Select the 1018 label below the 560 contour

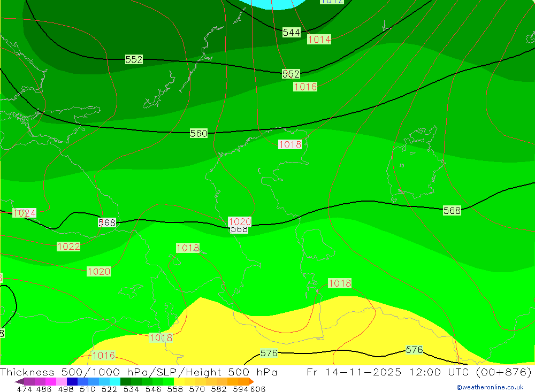(x=290, y=144)
